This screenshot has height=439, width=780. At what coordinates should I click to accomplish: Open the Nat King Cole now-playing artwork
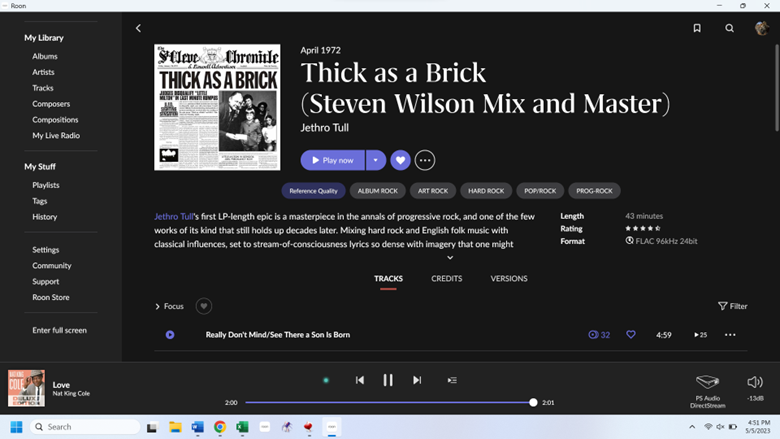[26, 388]
